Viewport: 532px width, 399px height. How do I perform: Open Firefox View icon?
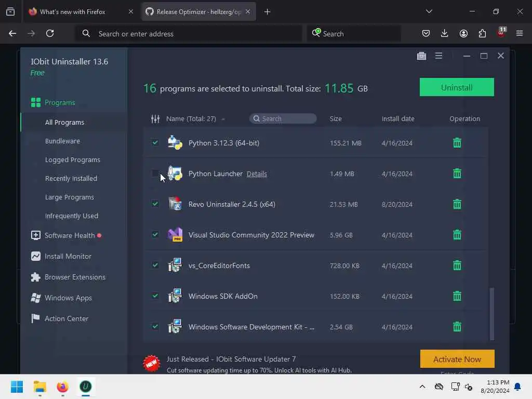tap(10, 12)
